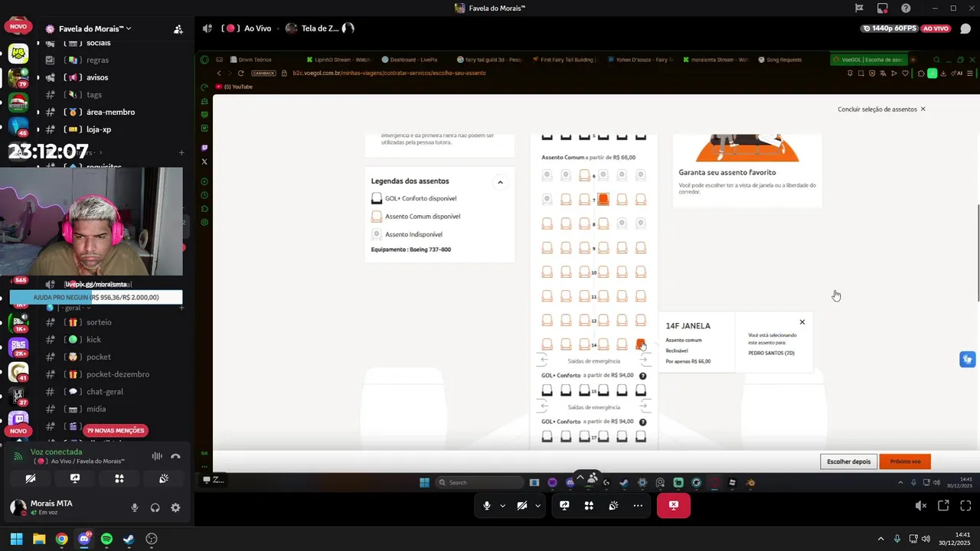Click orange Próximo voo button
The width and height of the screenshot is (980, 551).
click(905, 461)
